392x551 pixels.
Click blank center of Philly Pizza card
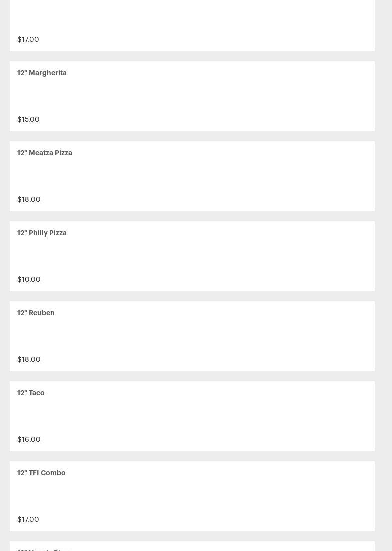(192, 256)
